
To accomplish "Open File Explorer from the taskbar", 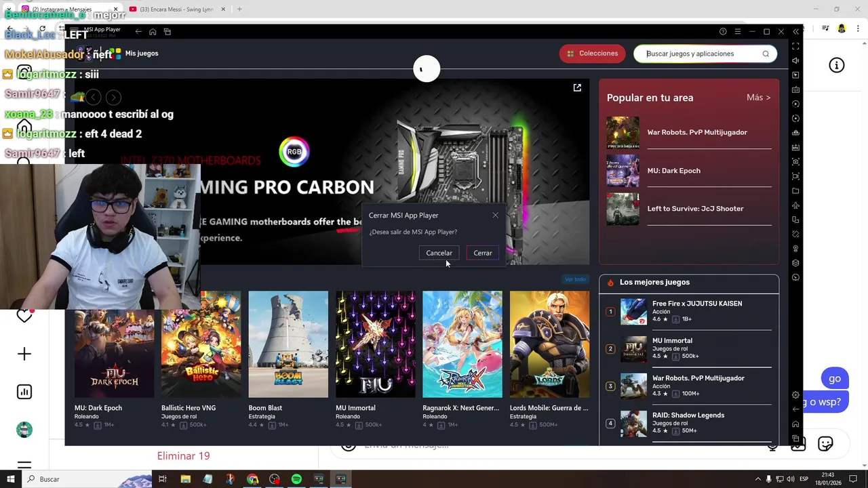I will 185,479.
